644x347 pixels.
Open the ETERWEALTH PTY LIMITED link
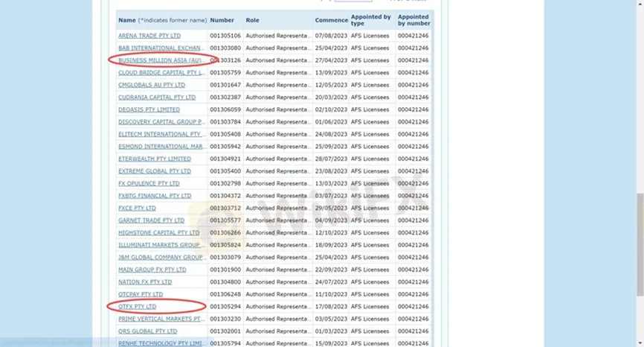point(155,159)
